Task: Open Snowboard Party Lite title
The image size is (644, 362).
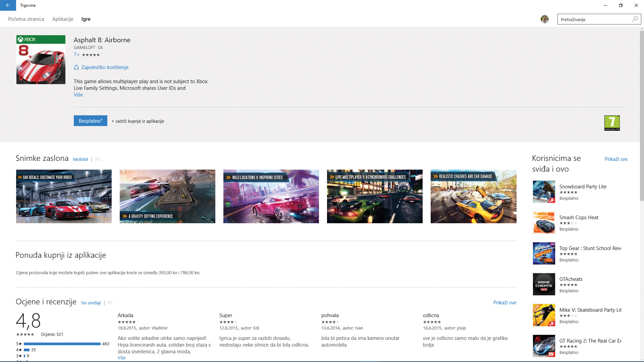Action: click(583, 187)
